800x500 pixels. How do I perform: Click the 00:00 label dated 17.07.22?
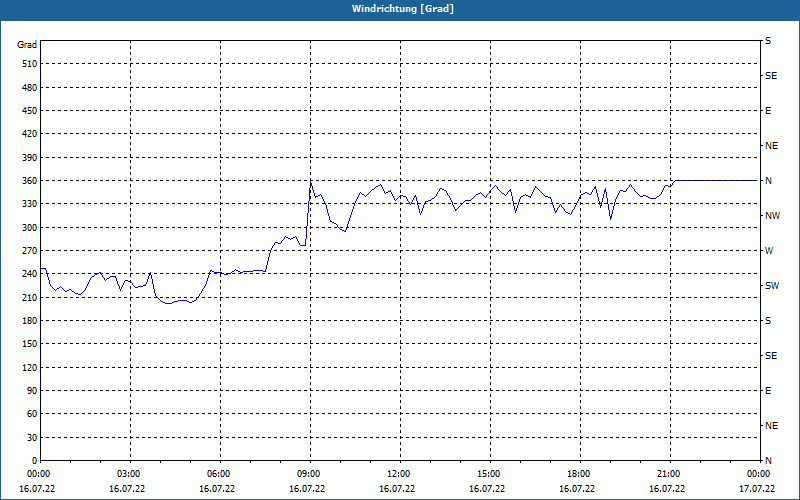coord(759,474)
